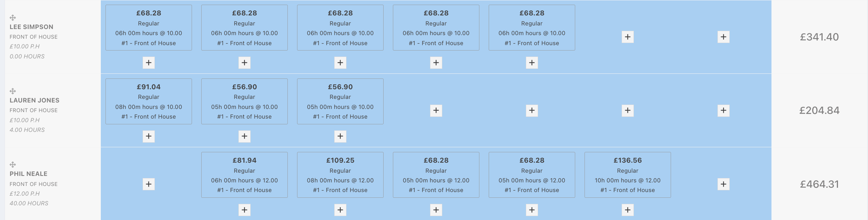Open Phil Neale's 10h 00m £136.56 shift
Image resolution: width=868 pixels, height=220 pixels.
tap(628, 175)
